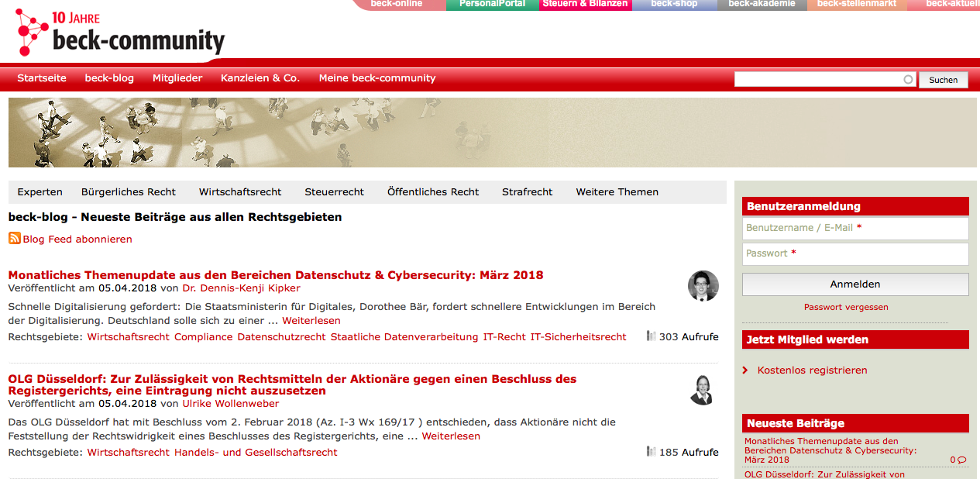Click the RSS feed icon

[x=14, y=239]
